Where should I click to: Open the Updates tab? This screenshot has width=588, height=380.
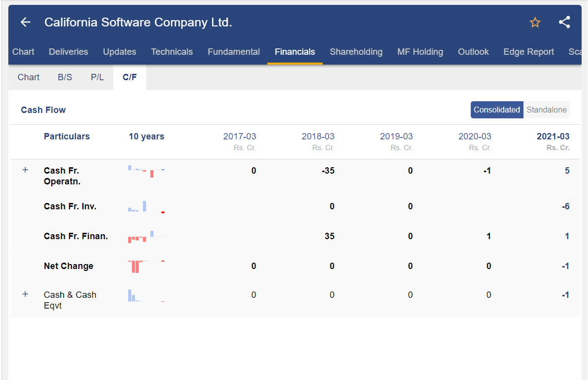tap(119, 52)
